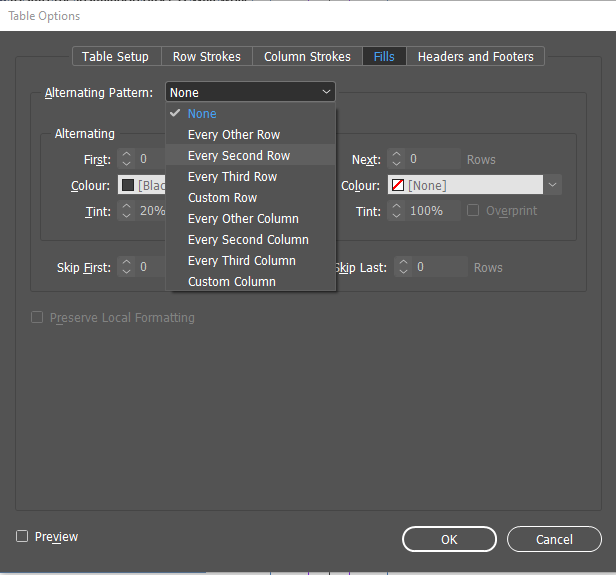The image size is (616, 575).
Task: Collapse the Alternating Pattern dropdown
Action: point(251,92)
